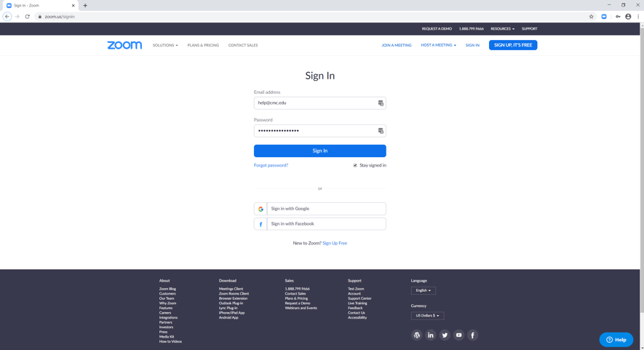Click password manager icon in Password field
Viewport: 644px width, 350px height.
381,131
